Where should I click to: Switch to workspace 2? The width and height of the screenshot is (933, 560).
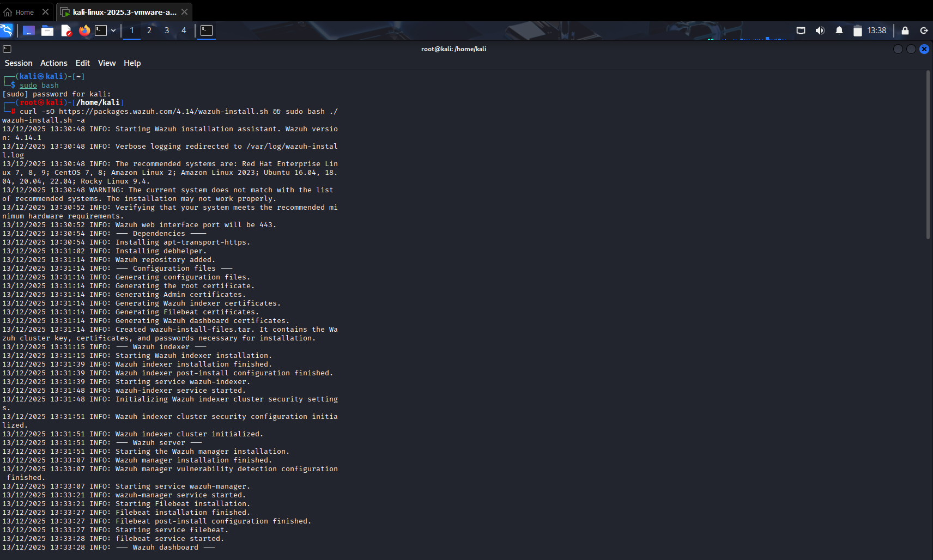pyautogui.click(x=149, y=31)
